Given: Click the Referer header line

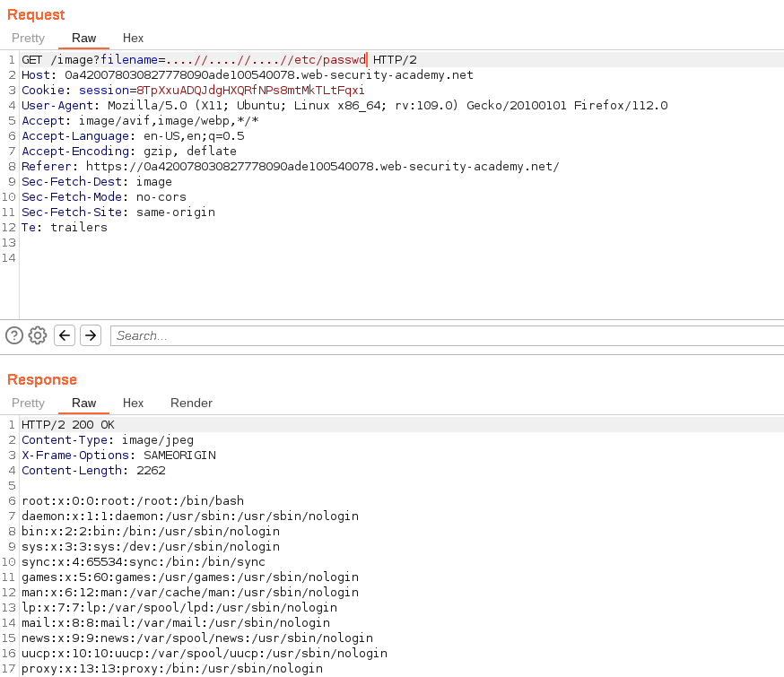Looking at the screenshot, I should point(291,167).
